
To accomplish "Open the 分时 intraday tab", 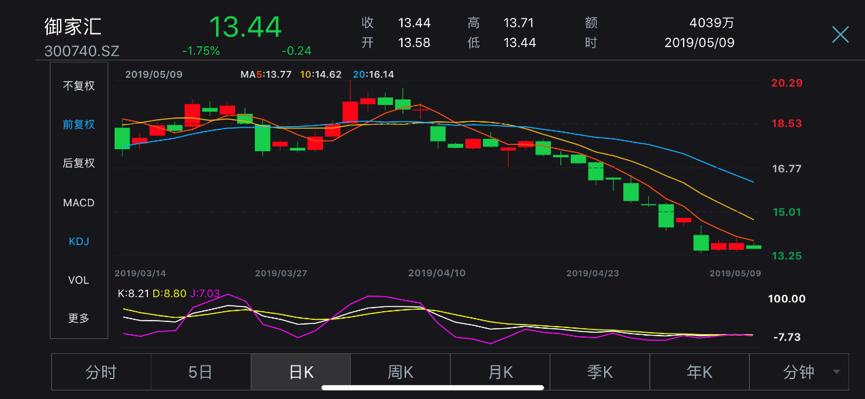I will click(x=101, y=372).
